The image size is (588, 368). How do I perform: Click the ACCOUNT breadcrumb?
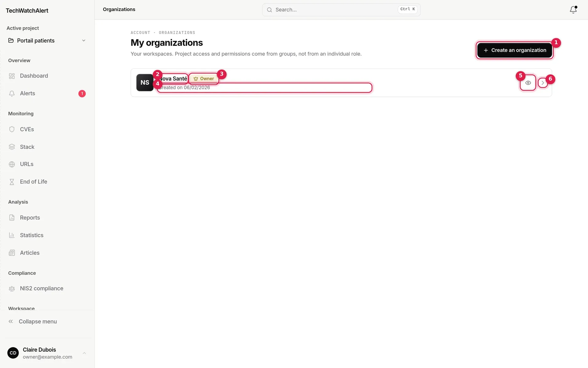pyautogui.click(x=140, y=33)
